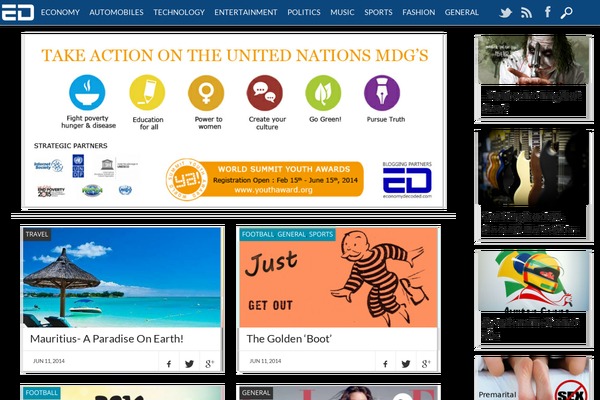Open the Premarital sex sidebar thumbnail
The height and width of the screenshot is (400, 600).
[x=533, y=379]
